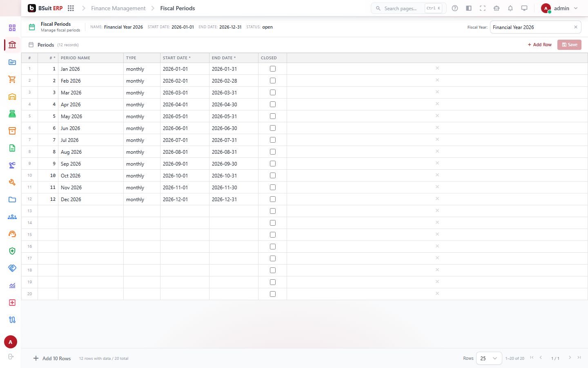Select the Apr 2026 period name cell

[x=91, y=104]
